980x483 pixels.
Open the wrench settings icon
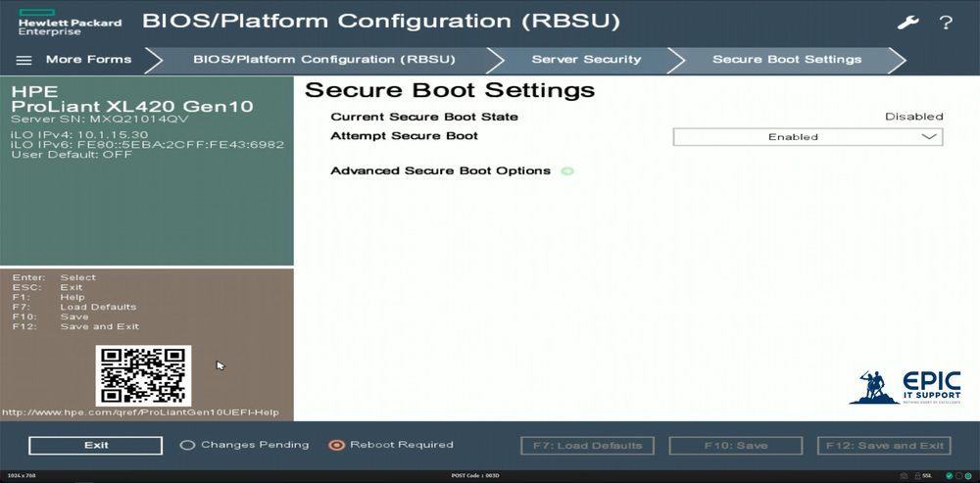coord(907,23)
